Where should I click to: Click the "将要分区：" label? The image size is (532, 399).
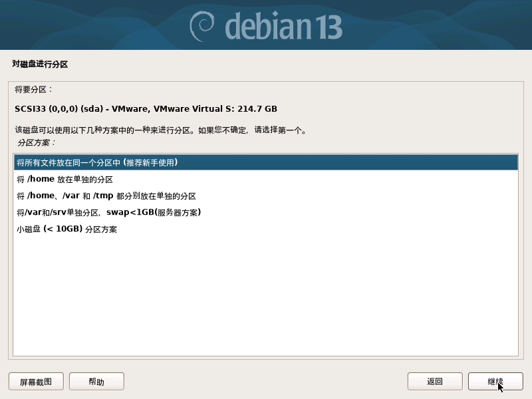tap(34, 90)
